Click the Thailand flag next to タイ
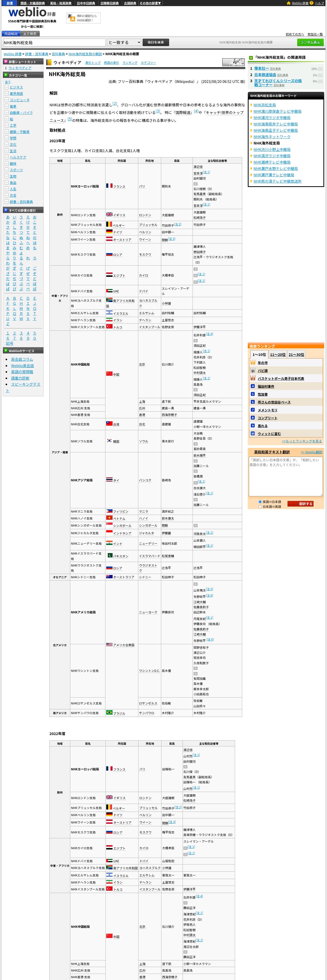This screenshot has height=980, width=327. (x=109, y=479)
